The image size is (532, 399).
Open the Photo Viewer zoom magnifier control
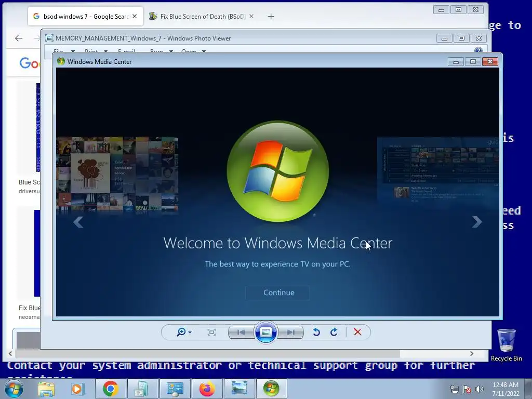(x=181, y=332)
